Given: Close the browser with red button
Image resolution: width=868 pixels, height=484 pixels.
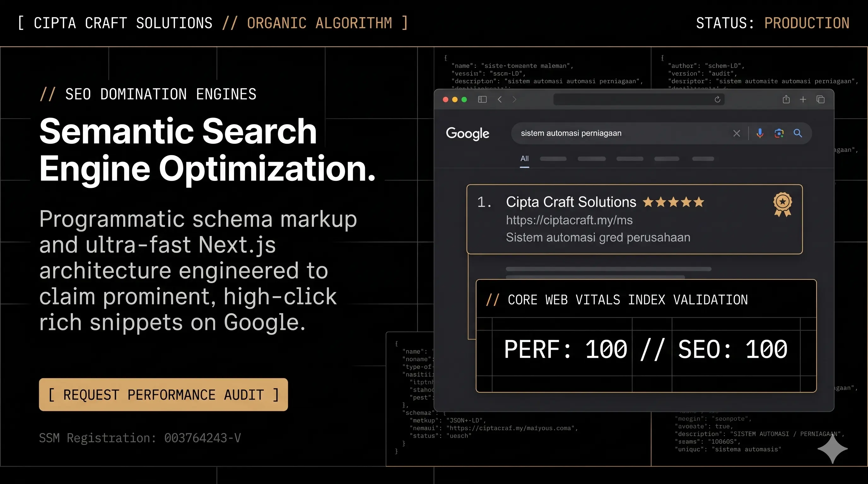Looking at the screenshot, I should pos(445,99).
